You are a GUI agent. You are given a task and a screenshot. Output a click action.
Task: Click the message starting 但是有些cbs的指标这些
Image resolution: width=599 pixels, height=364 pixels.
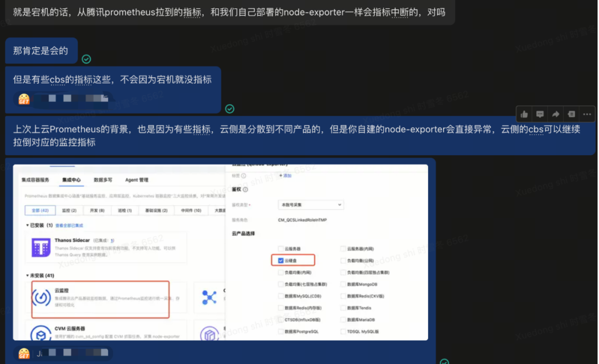[113, 90]
